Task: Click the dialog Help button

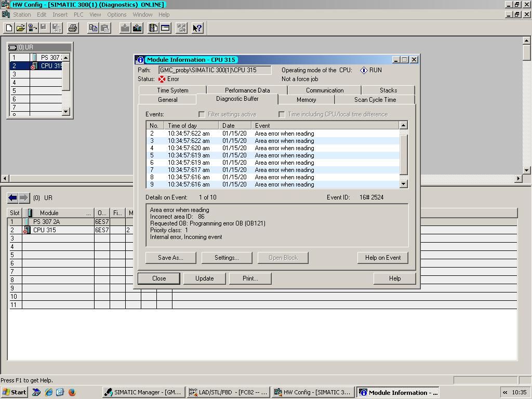Action: pyautogui.click(x=395, y=278)
